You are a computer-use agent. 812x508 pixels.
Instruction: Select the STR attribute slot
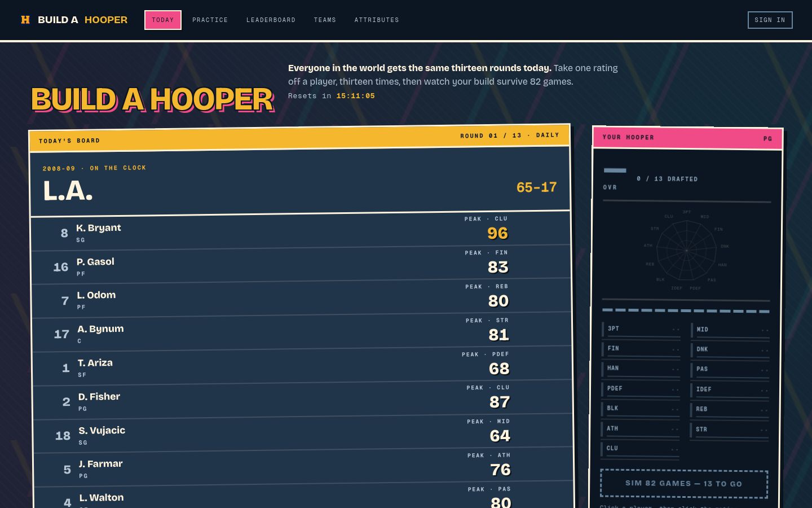(x=729, y=431)
